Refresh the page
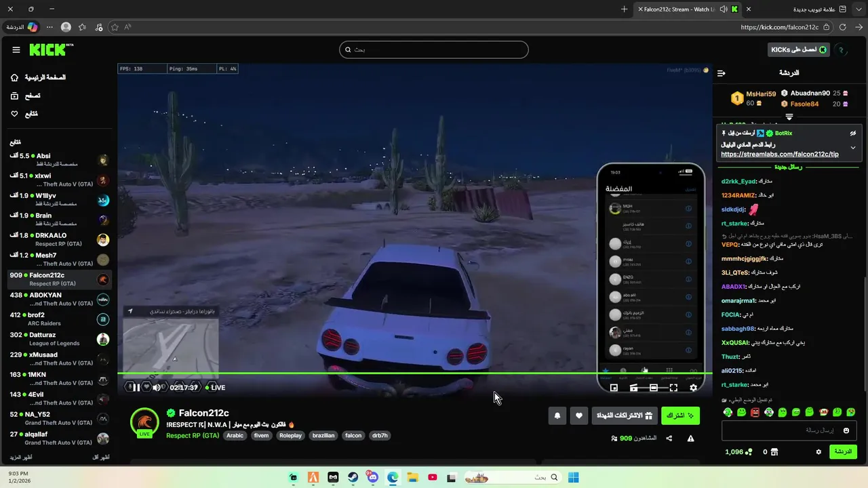This screenshot has width=868, height=488. click(x=842, y=27)
